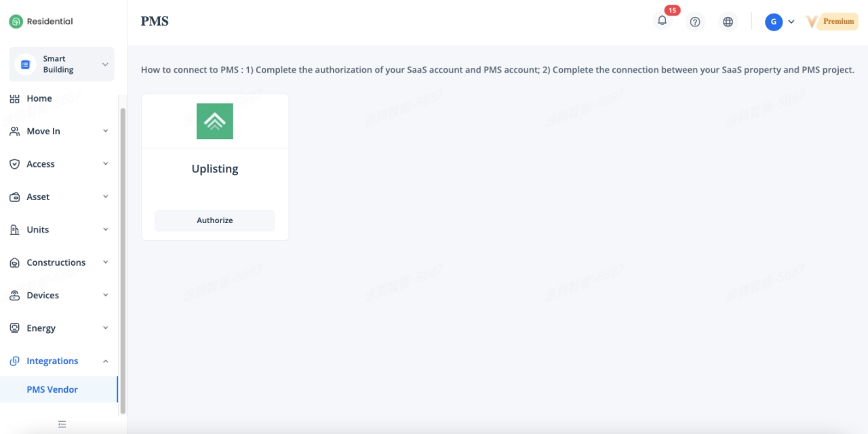
Task: Expand the Access menu chevron
Action: 105,164
